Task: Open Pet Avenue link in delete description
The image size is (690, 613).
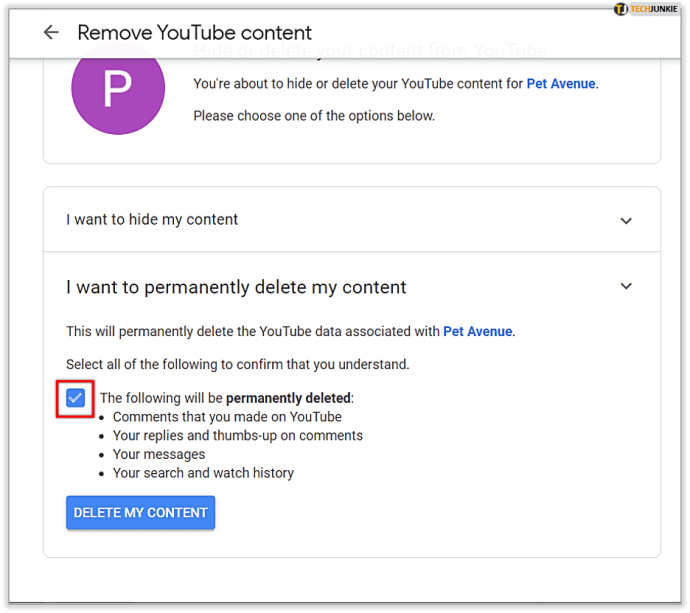Action: click(x=477, y=331)
